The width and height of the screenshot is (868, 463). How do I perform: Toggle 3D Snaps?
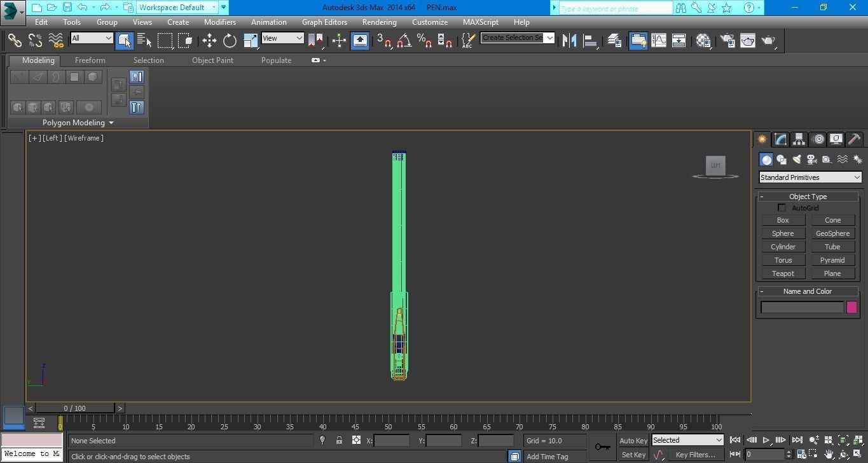[x=383, y=40]
